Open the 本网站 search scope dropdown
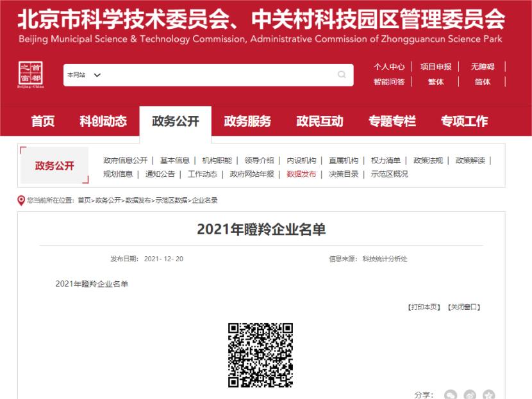The image size is (532, 399). pyautogui.click(x=84, y=75)
